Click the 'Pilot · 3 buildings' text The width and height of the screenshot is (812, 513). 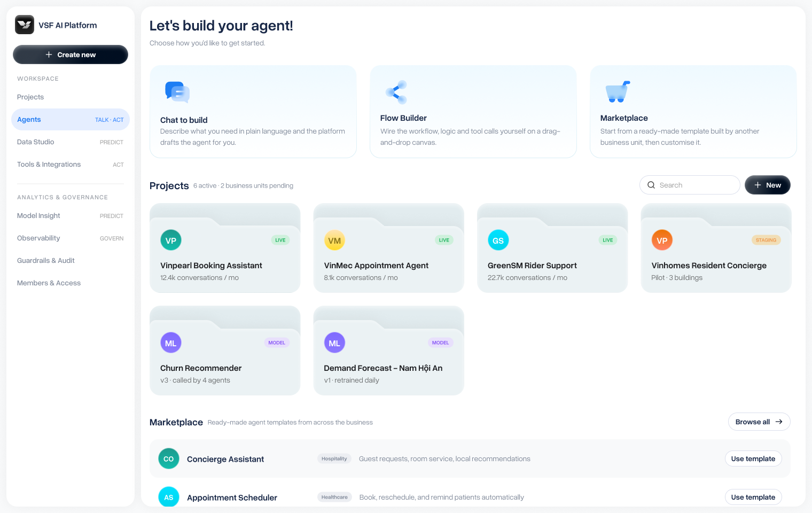677,278
